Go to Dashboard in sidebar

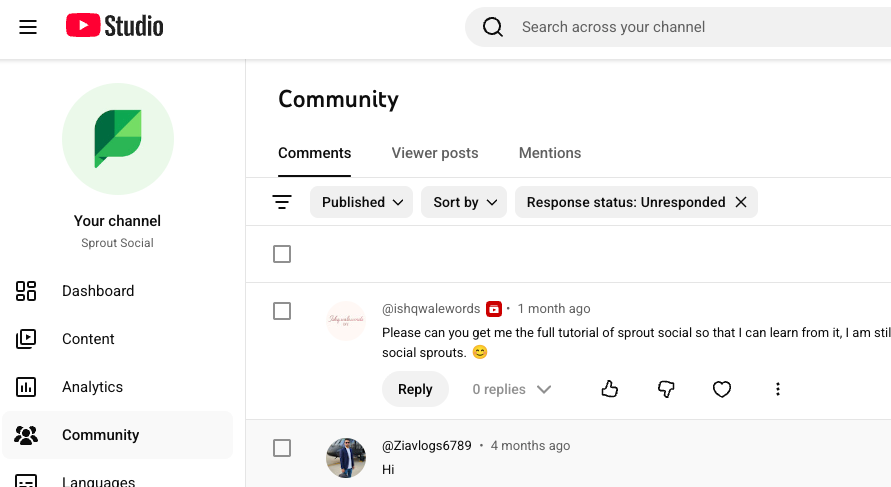pos(118,291)
